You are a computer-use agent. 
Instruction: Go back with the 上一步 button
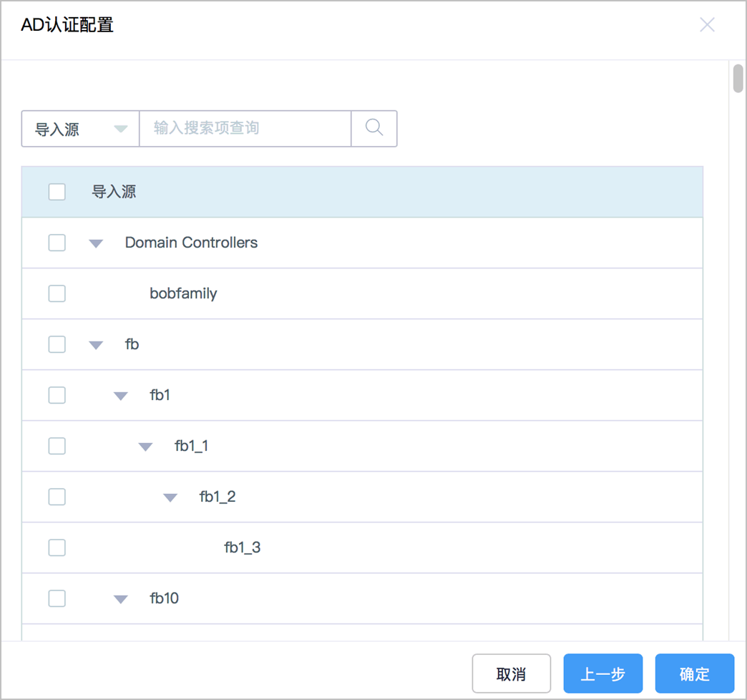(x=603, y=674)
